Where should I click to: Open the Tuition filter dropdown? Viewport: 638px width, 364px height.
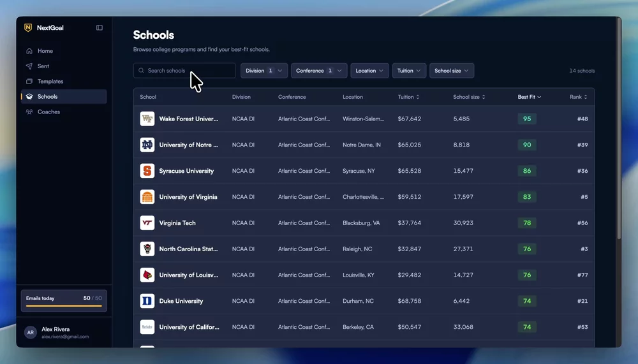409,70
